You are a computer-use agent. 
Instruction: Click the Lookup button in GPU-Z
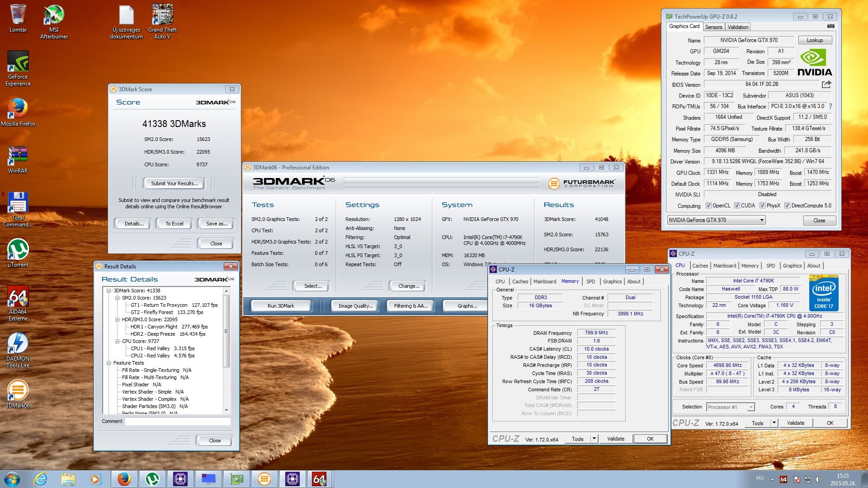tap(815, 40)
